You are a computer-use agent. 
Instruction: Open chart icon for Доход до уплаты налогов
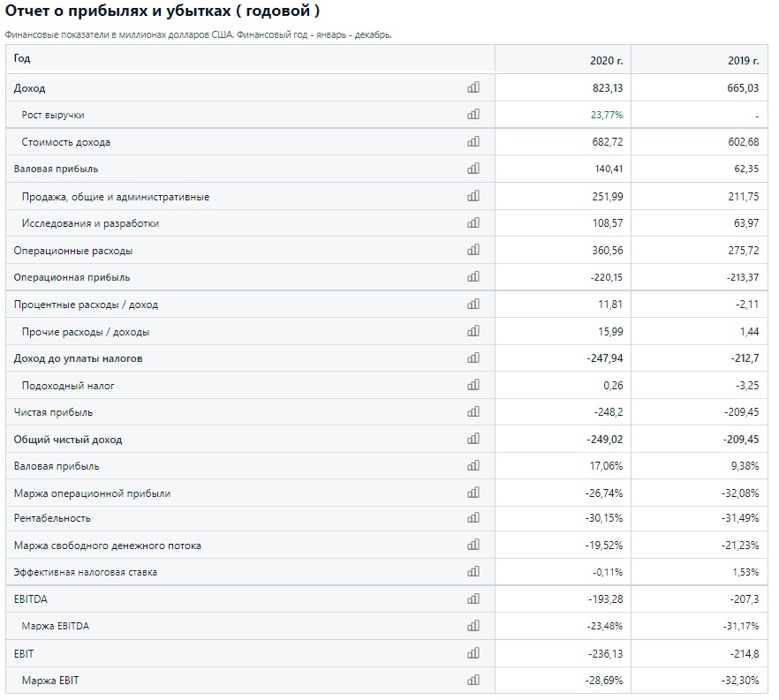tap(473, 358)
